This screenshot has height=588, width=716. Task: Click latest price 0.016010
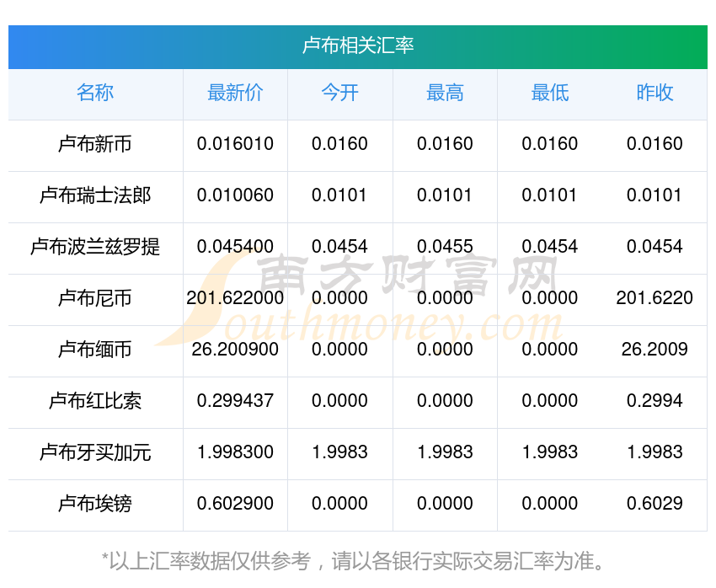click(x=235, y=144)
